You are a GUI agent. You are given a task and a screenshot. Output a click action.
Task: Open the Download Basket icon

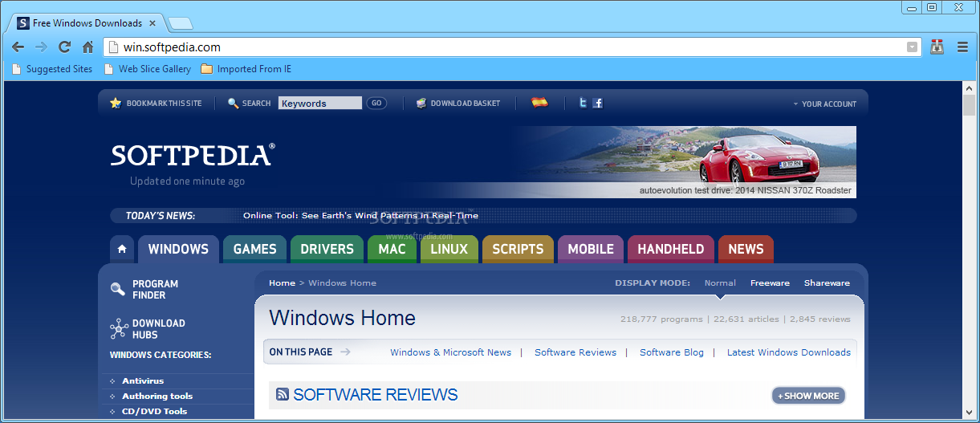tap(421, 104)
